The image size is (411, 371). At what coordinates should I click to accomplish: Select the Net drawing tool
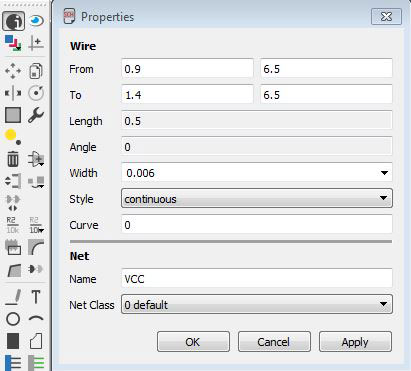pos(36,363)
